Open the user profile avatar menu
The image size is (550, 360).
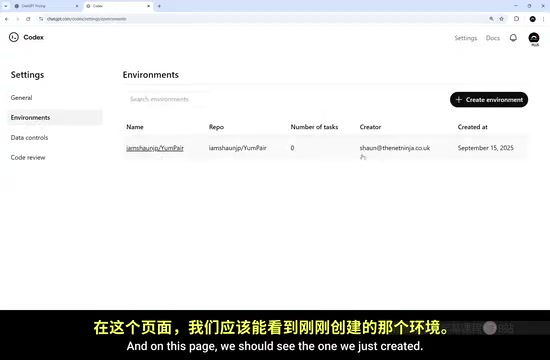(x=534, y=38)
